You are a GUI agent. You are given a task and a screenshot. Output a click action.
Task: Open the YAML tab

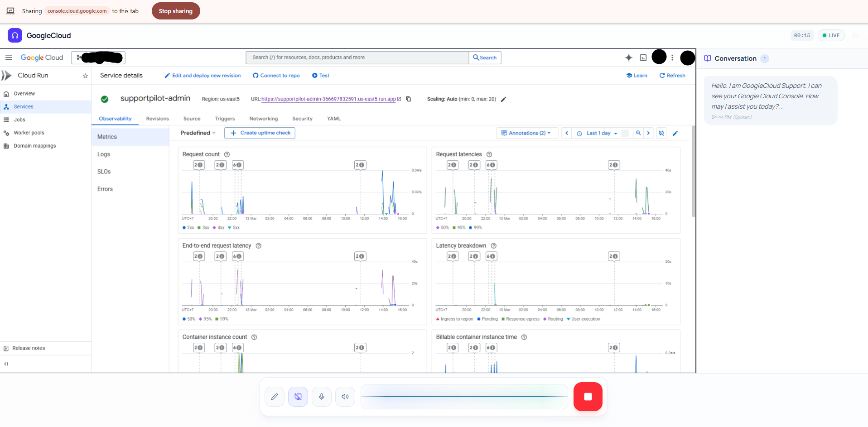pos(334,119)
